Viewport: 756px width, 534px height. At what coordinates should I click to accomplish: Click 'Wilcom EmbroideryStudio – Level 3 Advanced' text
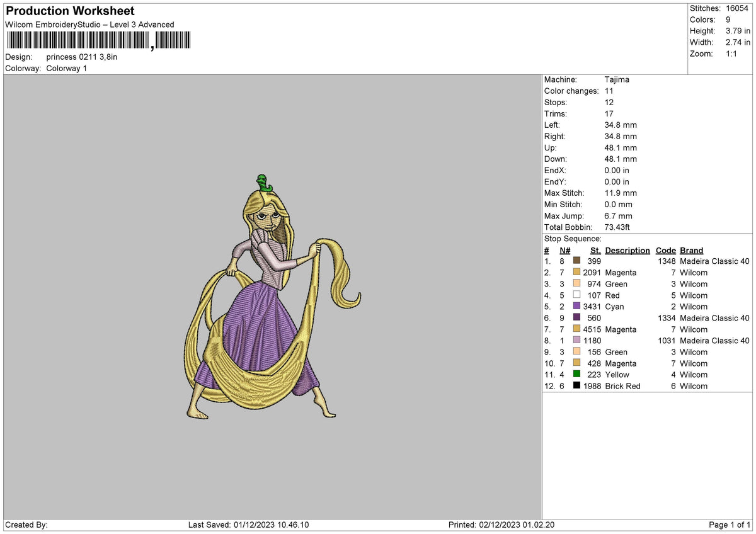click(89, 25)
